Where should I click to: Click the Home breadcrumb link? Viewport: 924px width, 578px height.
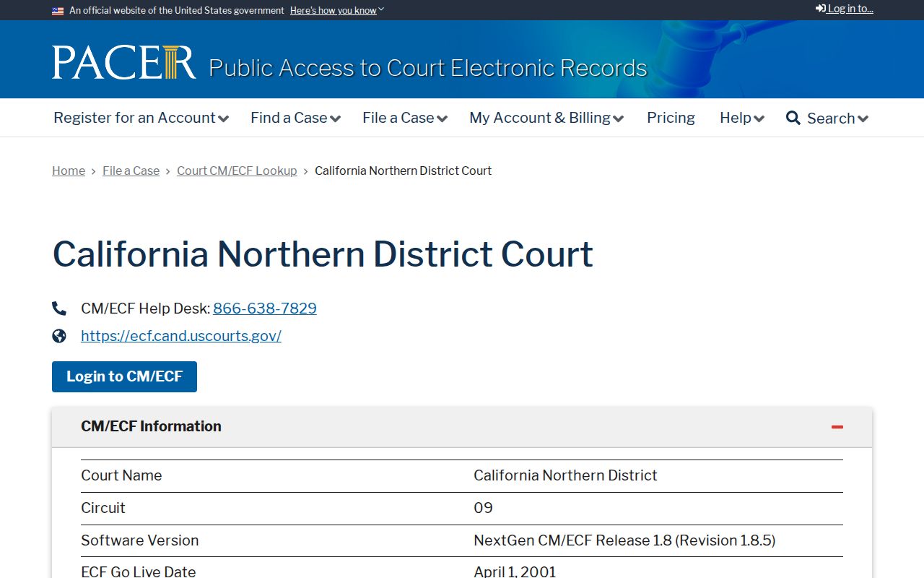point(69,171)
